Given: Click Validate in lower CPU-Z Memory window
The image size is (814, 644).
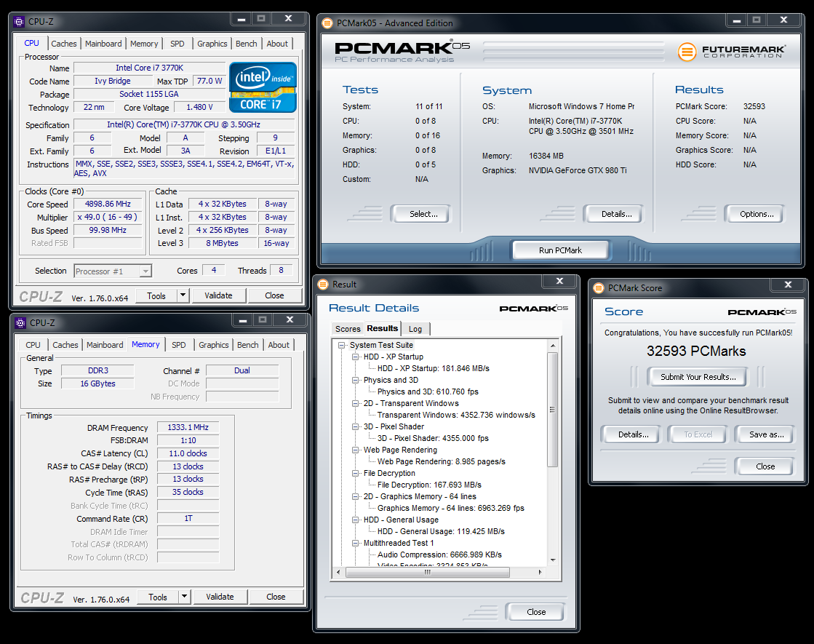Looking at the screenshot, I should [x=220, y=597].
